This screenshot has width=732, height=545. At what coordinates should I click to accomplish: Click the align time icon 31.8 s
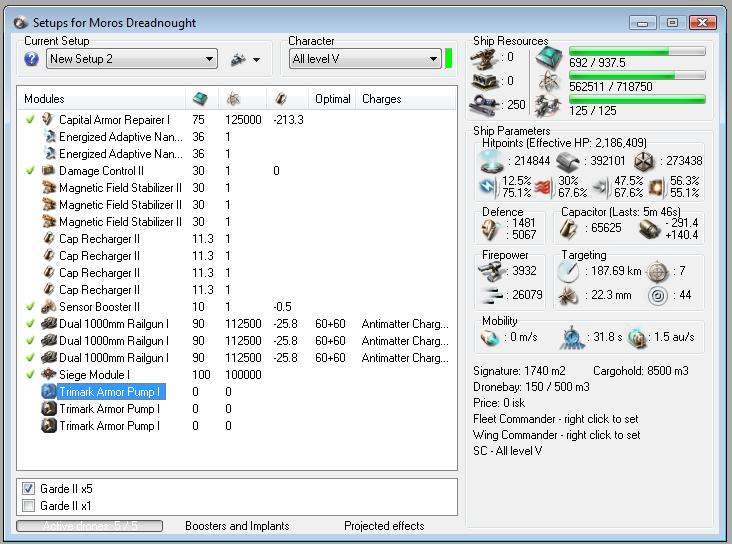coord(572,337)
